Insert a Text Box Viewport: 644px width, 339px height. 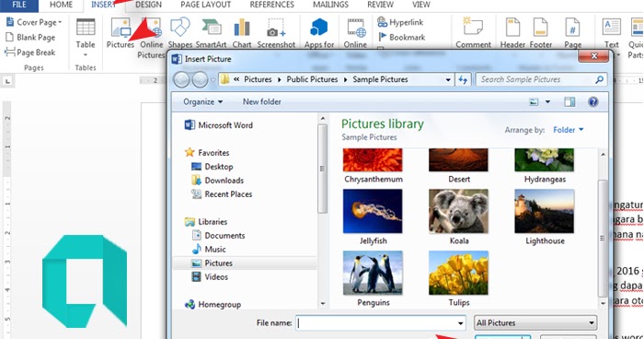point(612,33)
